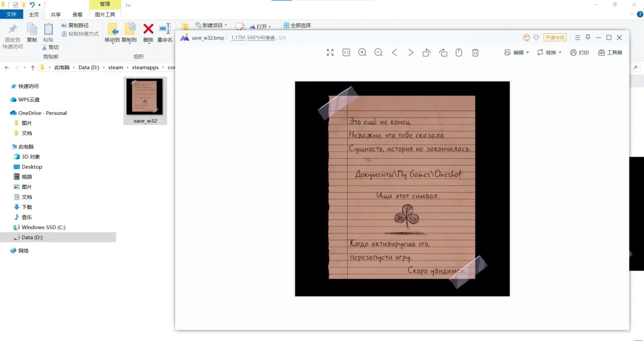Image resolution: width=644 pixels, height=341 pixels.
Task: Click 全部选择 select all
Action: (297, 25)
